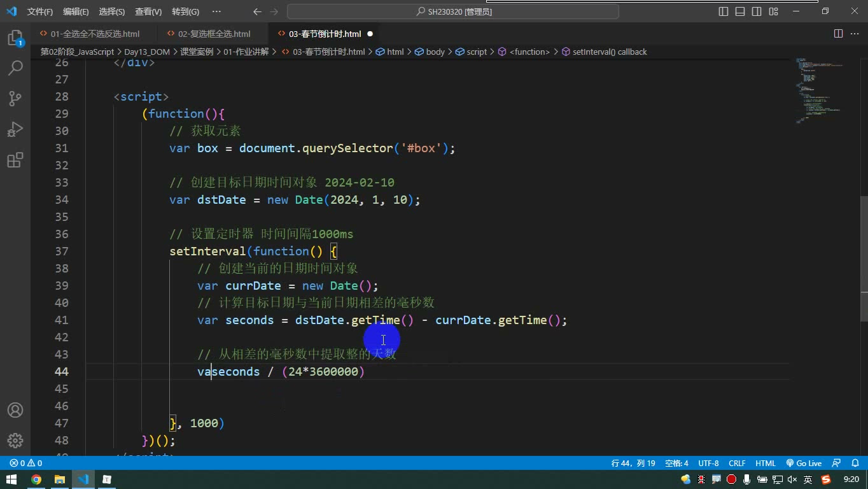Viewport: 868px width, 489px height.
Task: Click the SH230320 command center search box
Action: 453,11
